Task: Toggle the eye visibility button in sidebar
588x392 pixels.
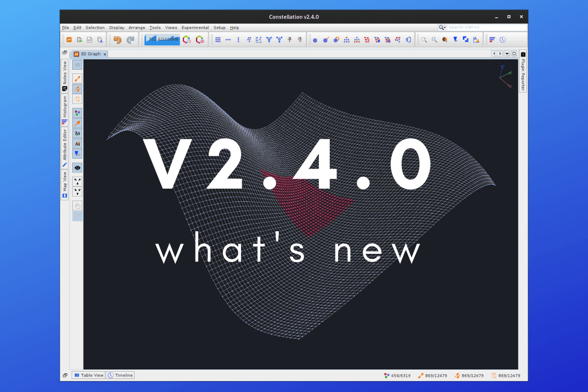Action: (x=77, y=168)
